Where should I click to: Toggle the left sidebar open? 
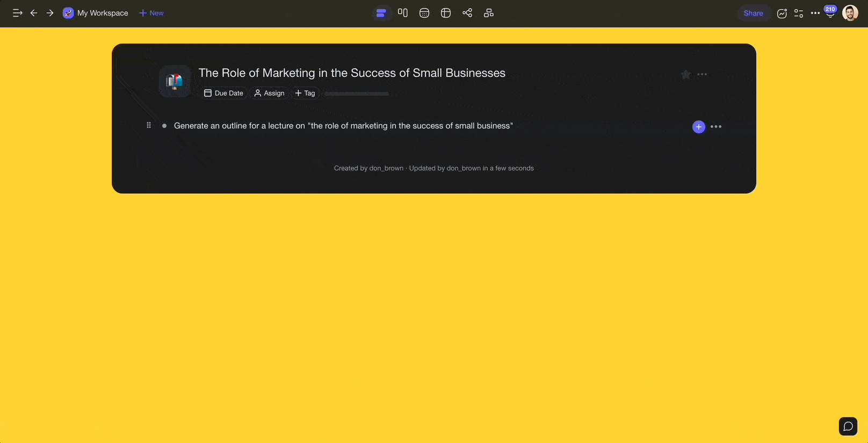[17, 13]
